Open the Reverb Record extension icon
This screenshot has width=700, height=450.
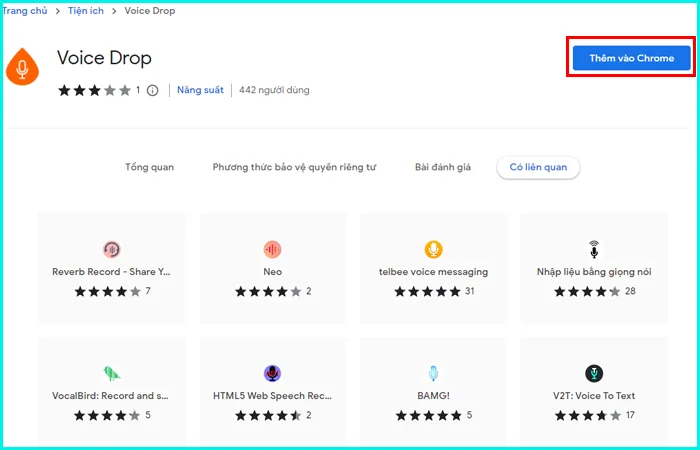tap(111, 249)
